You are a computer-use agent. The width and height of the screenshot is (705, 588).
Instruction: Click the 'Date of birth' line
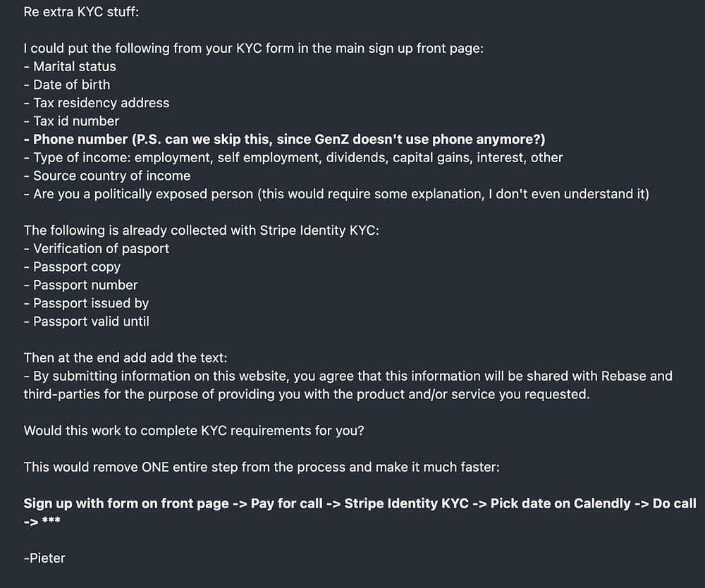click(67, 85)
